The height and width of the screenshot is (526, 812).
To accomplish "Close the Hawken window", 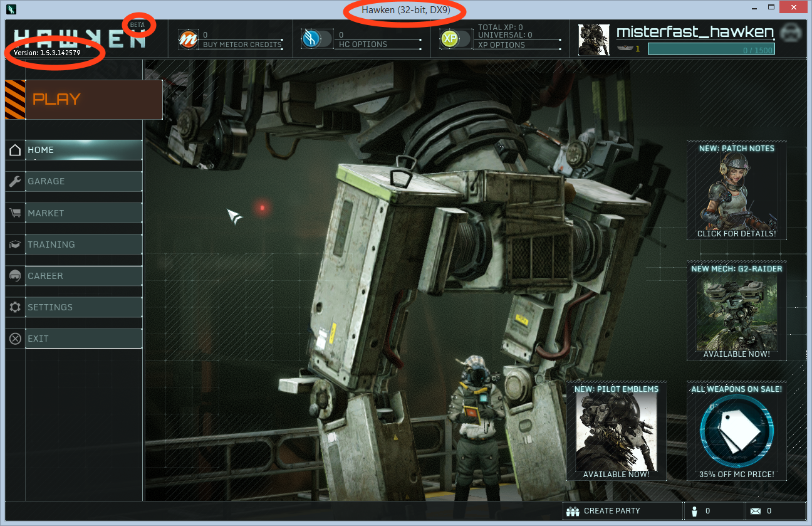I will (793, 7).
